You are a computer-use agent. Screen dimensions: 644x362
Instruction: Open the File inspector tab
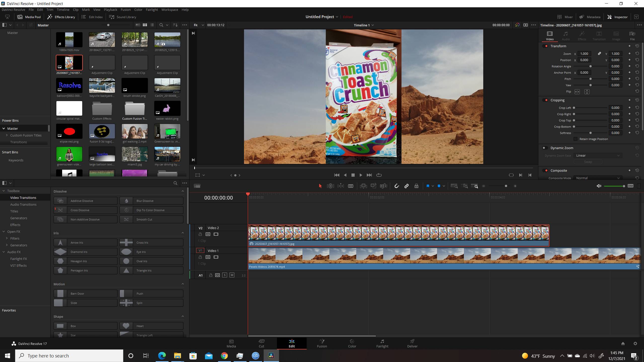[632, 36]
